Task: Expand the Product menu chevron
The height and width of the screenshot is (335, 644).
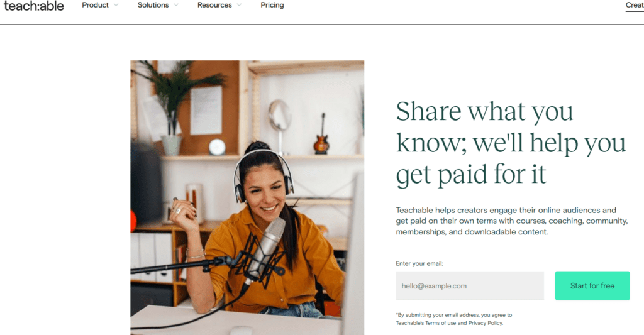Action: coord(116,5)
